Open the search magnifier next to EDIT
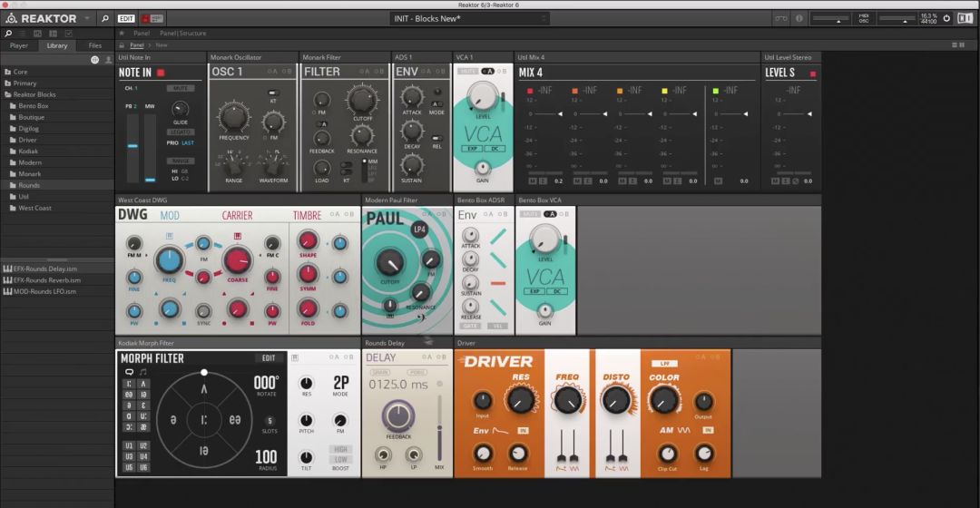 point(105,18)
